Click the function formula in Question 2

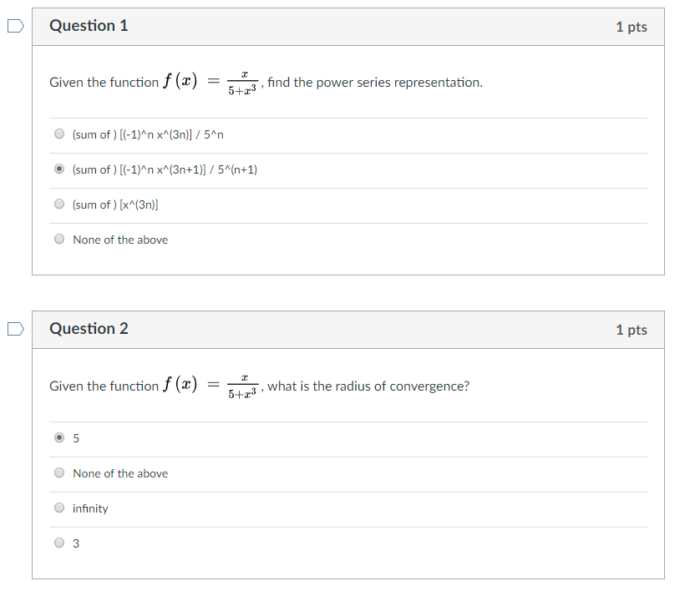click(211, 386)
